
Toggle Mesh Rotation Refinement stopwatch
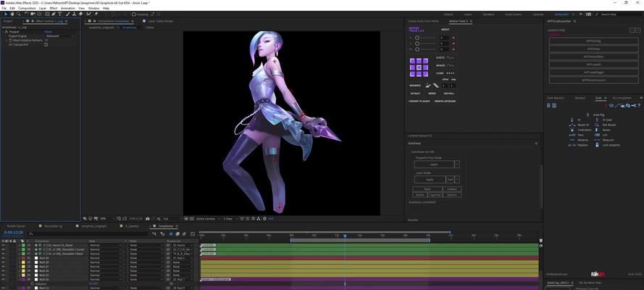click(11, 41)
